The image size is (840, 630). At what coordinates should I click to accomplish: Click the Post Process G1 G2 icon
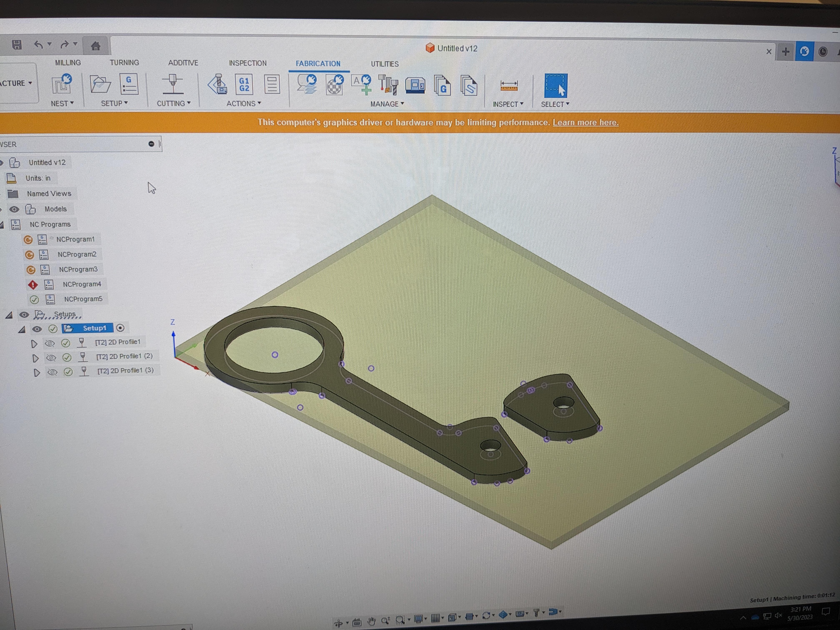tap(244, 85)
